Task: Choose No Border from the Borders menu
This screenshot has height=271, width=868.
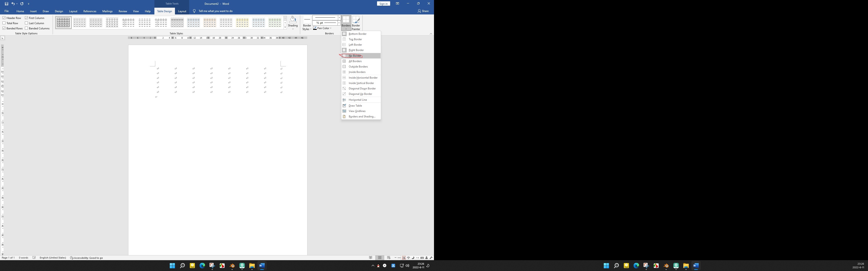Action: [355, 56]
